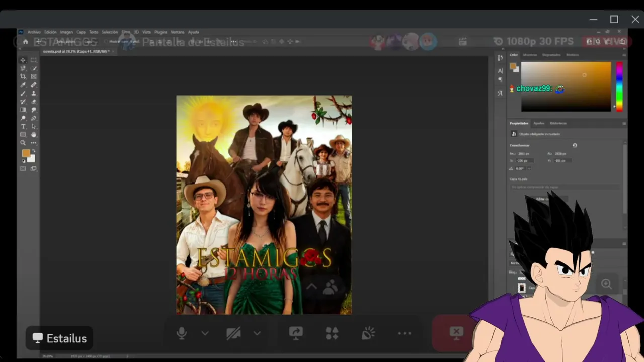Open the Glyphs panel icon in the dock
Image resolution: width=644 pixels, height=362 pixels.
pos(500,93)
